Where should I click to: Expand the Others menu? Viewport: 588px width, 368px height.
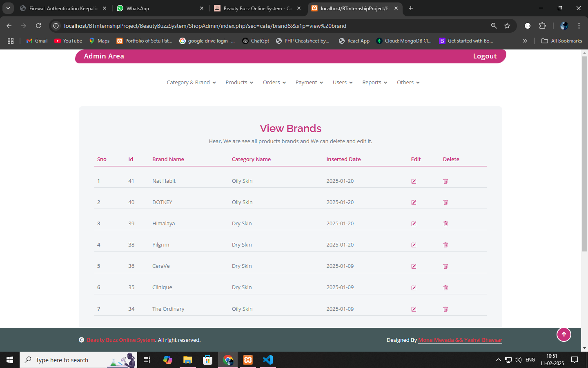pyautogui.click(x=408, y=83)
